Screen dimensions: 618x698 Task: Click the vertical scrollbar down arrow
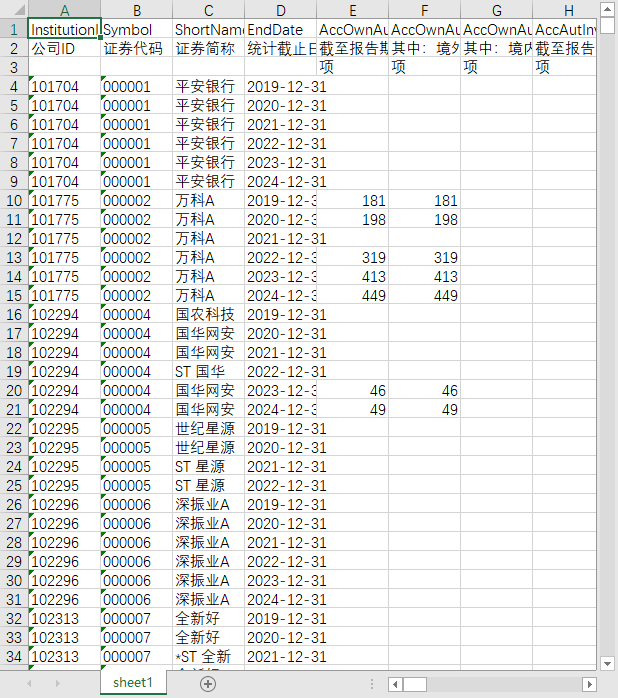(x=607, y=663)
